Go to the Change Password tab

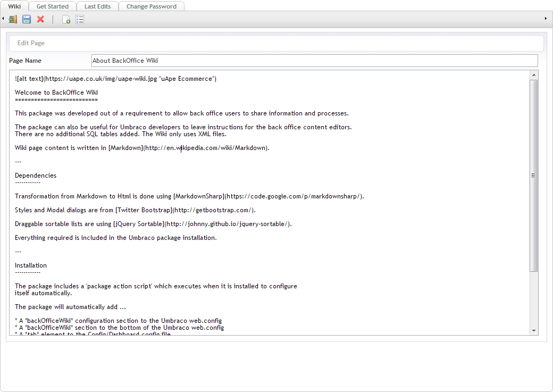pos(152,6)
